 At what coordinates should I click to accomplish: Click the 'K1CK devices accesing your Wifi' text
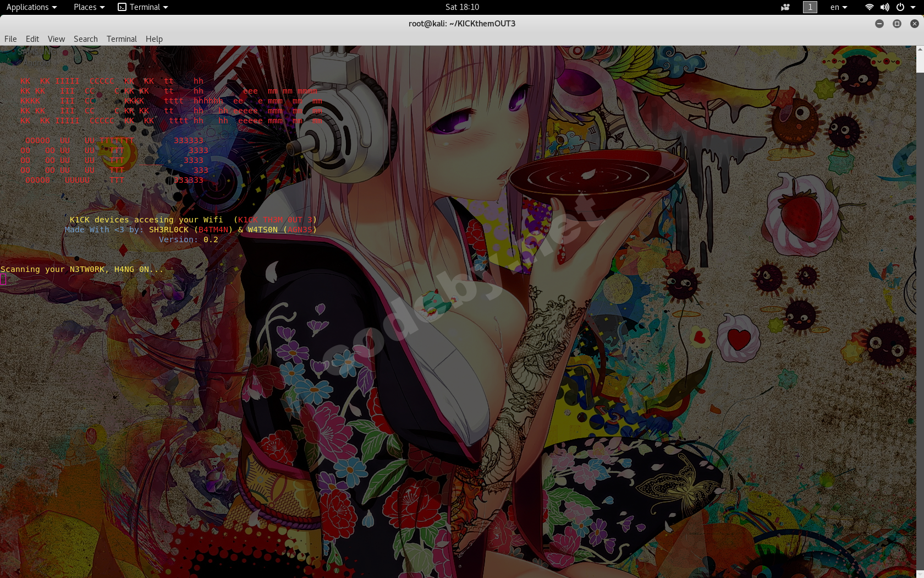pyautogui.click(x=146, y=220)
